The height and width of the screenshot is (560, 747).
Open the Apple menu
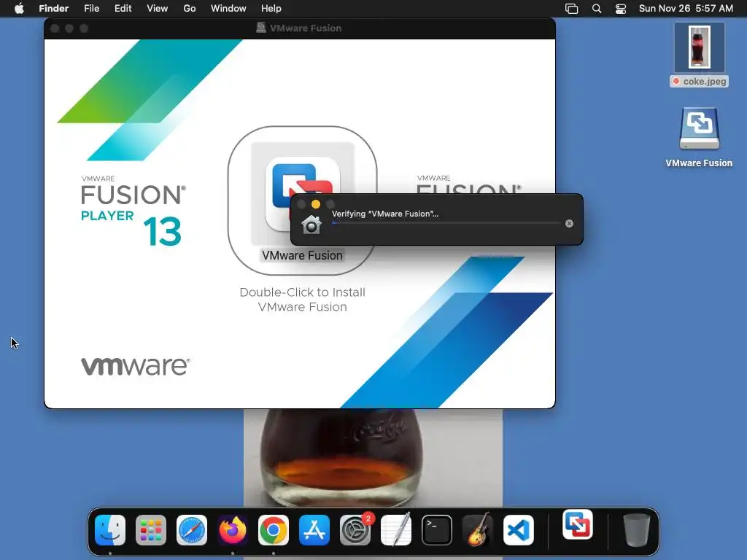click(x=19, y=8)
